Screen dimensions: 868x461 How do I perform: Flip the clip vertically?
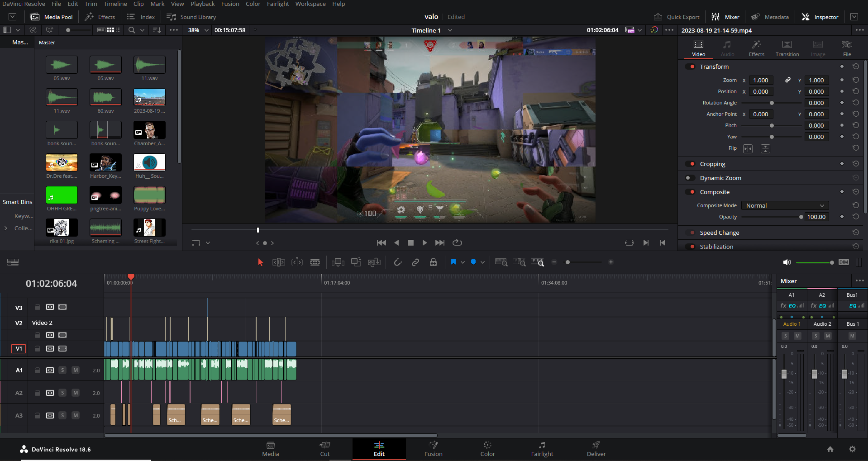click(765, 149)
